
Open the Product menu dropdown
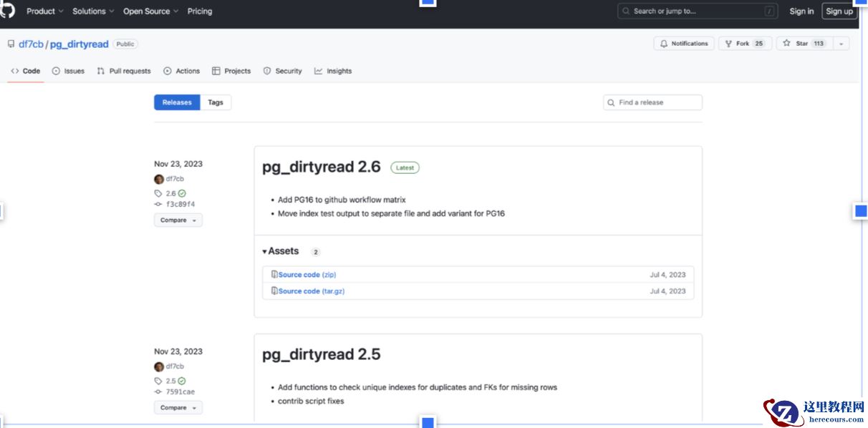[44, 11]
